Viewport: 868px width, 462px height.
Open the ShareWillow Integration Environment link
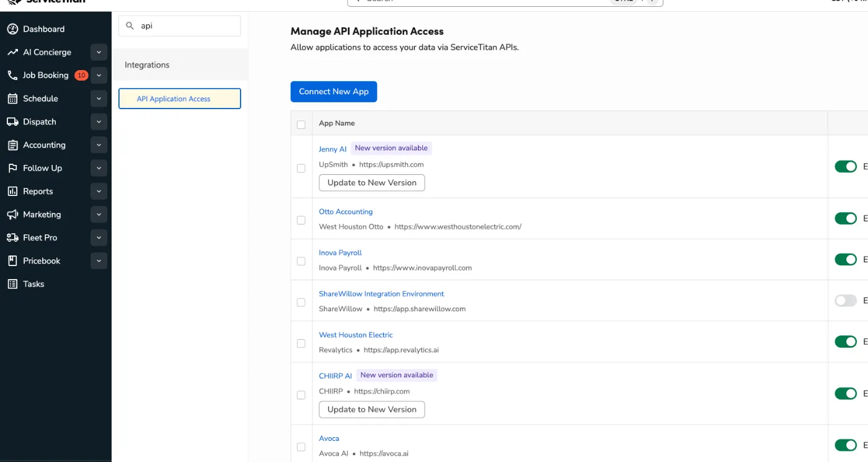tap(381, 294)
